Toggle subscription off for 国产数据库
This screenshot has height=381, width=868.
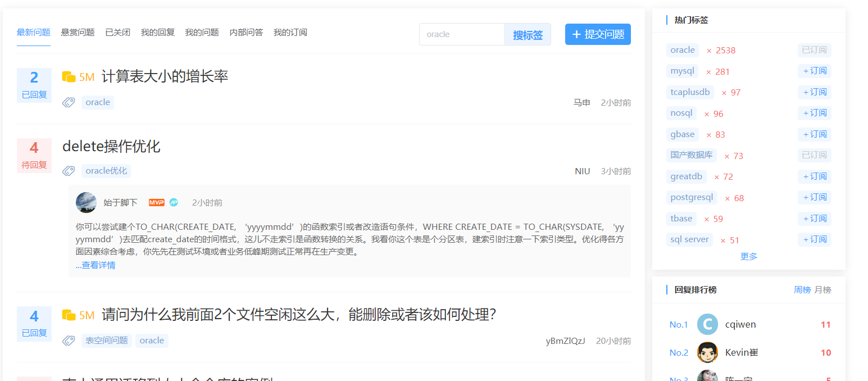(x=814, y=155)
